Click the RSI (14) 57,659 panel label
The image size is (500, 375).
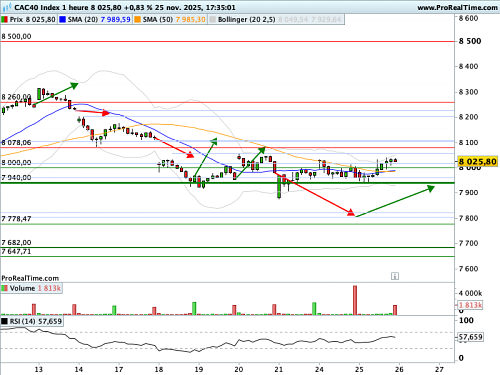36,322
